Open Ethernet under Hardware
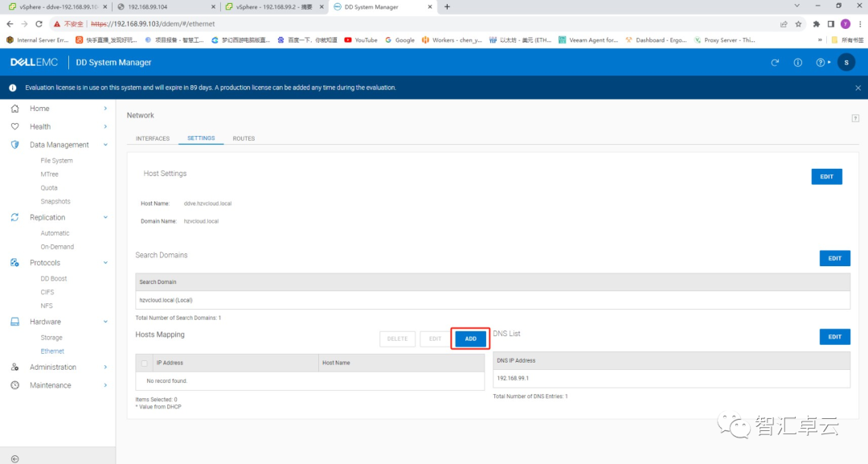 point(52,351)
